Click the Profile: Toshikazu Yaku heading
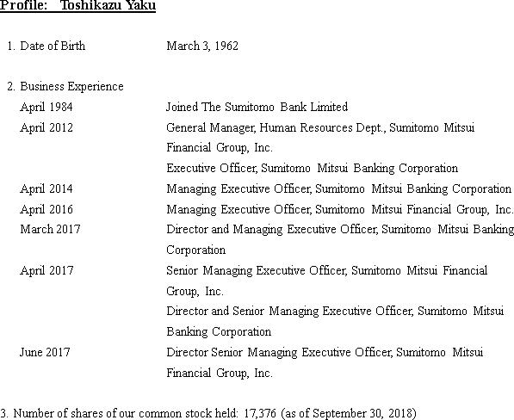Viewport: 514px width, 420px height. (77, 5)
